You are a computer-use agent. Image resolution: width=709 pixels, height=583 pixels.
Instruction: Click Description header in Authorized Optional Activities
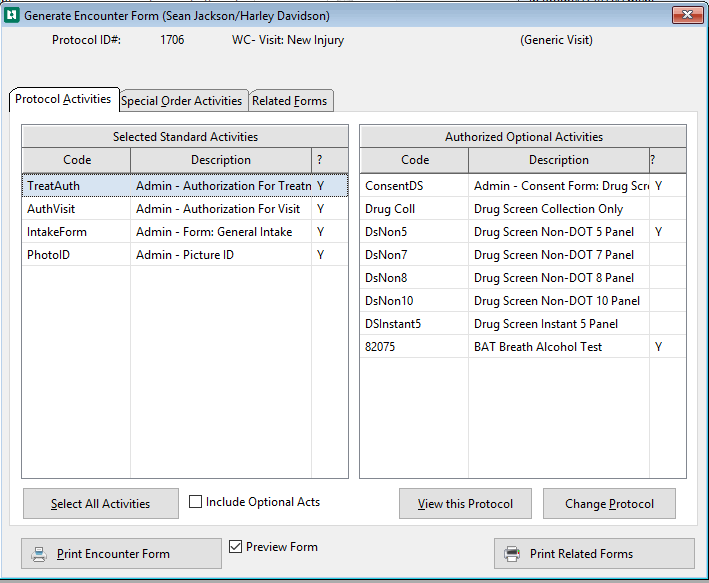[559, 160]
